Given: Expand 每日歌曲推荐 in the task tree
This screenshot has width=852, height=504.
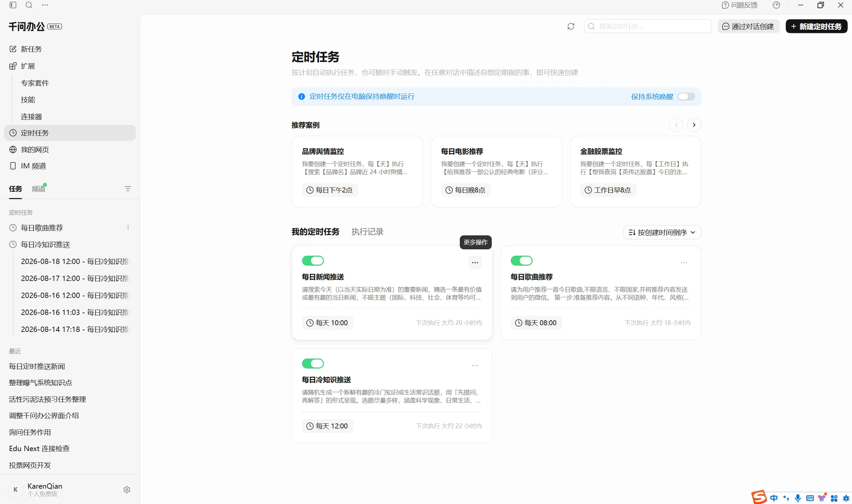Looking at the screenshot, I should click(x=70, y=228).
